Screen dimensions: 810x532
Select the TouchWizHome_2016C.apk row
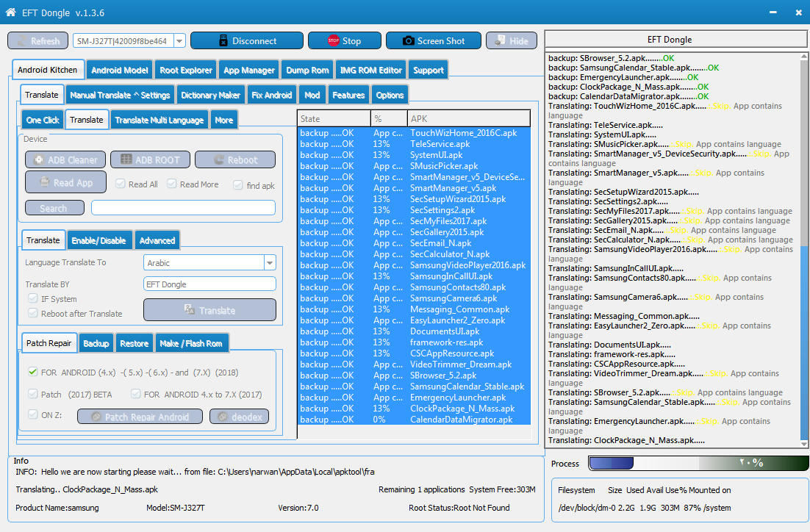(x=415, y=133)
